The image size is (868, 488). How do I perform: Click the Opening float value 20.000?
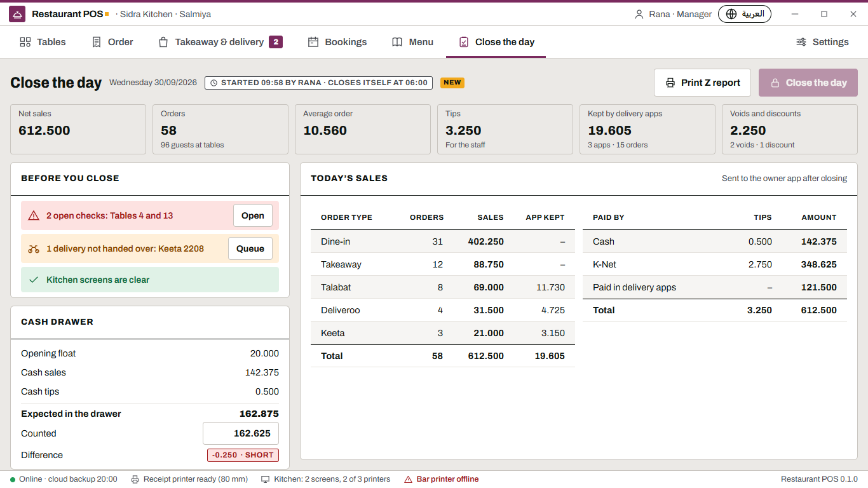tap(264, 353)
